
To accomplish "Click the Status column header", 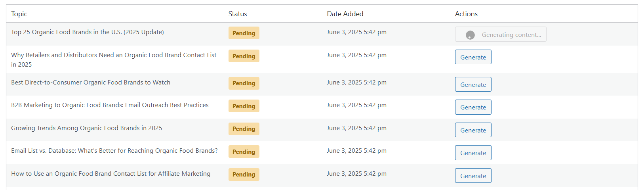I will pyautogui.click(x=238, y=14).
